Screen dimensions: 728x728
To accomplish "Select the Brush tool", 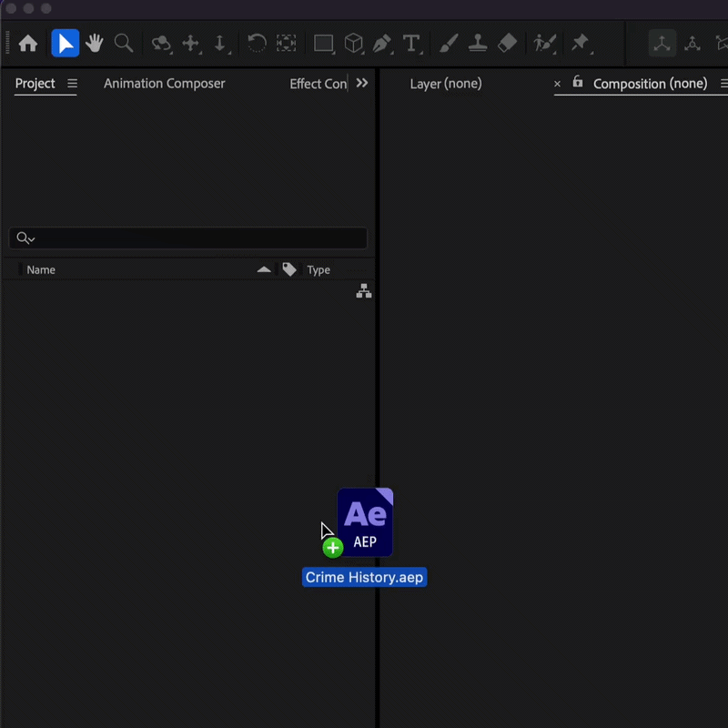I will [449, 44].
